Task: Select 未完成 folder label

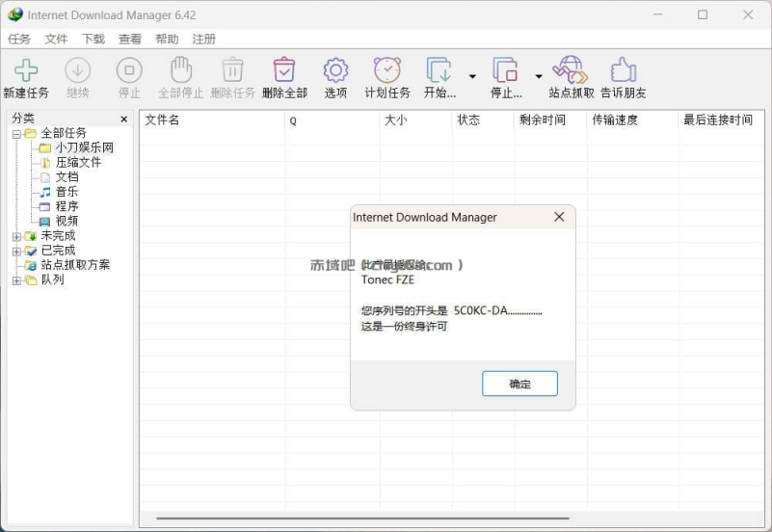Action: 58,236
